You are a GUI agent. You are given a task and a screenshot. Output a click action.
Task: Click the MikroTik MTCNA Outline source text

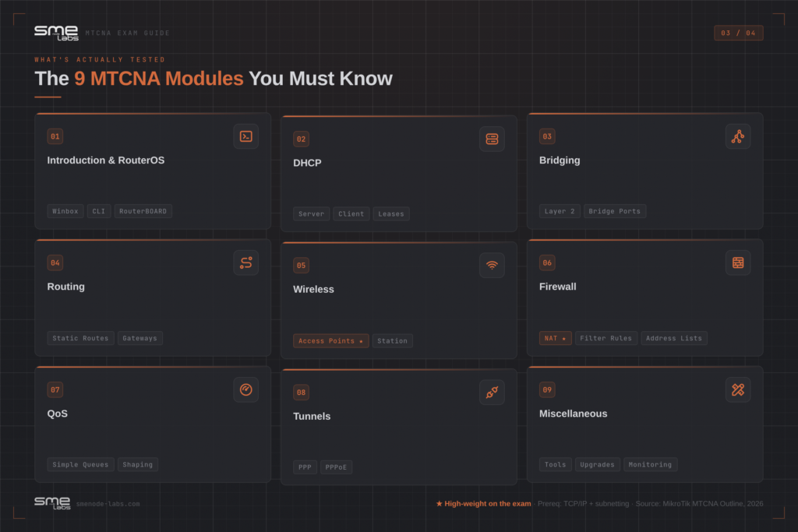[699, 503]
